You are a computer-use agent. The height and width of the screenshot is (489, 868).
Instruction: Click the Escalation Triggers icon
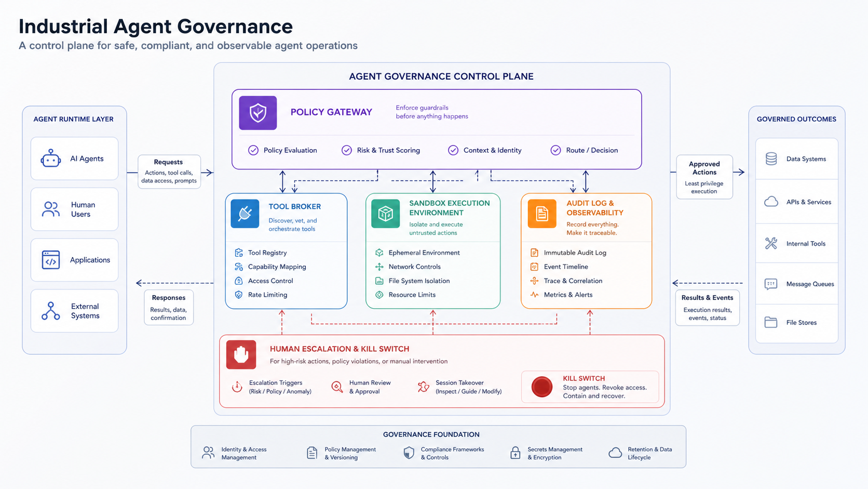coord(237,387)
